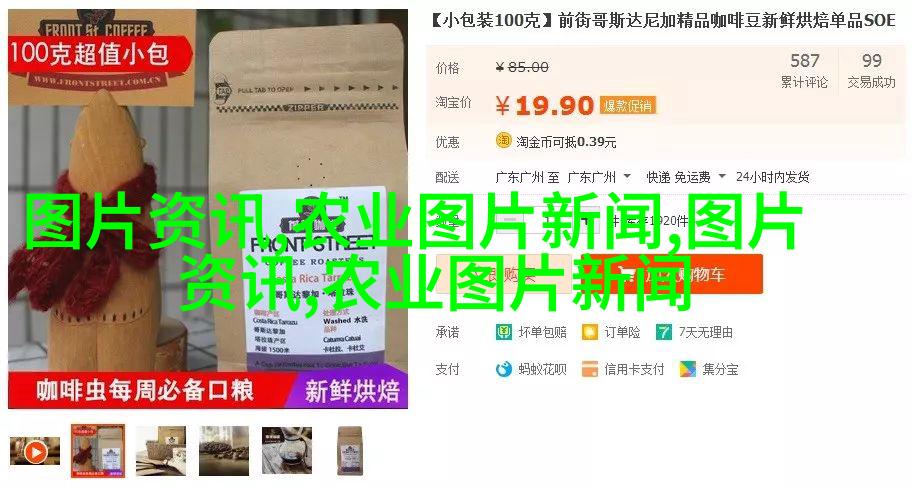Select the second thumbnail with red banner
The image size is (913, 489).
98,451
